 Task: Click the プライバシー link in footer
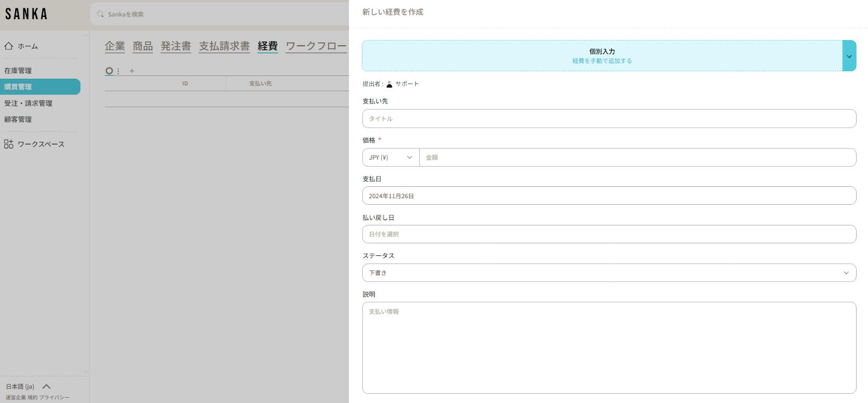(54, 398)
